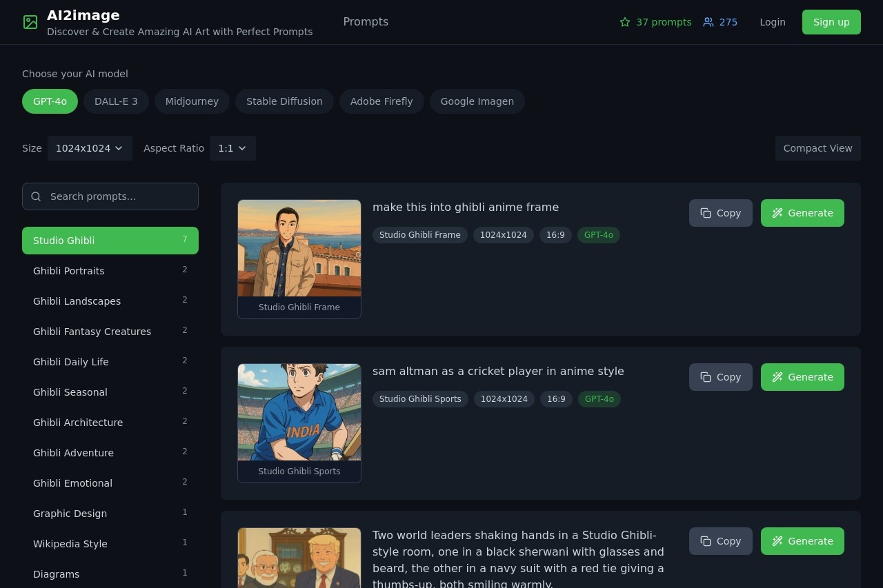Generate the two world leaders prompt
The width and height of the screenshot is (883, 588).
pos(802,541)
